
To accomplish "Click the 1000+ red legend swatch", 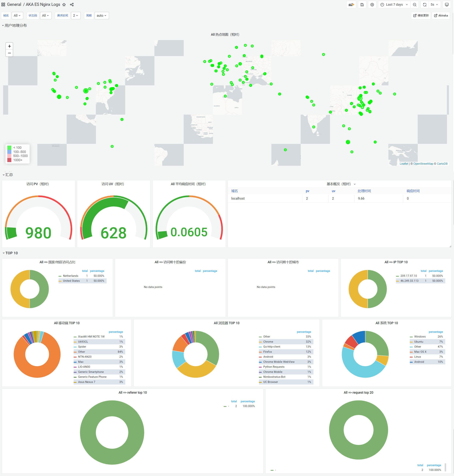I will click(10, 160).
